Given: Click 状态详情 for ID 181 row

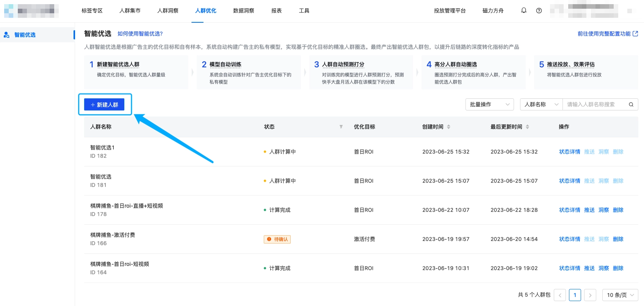Looking at the screenshot, I should [570, 181].
